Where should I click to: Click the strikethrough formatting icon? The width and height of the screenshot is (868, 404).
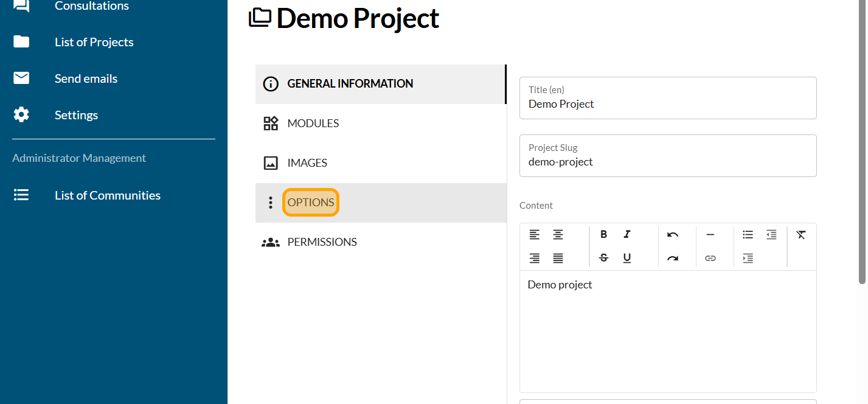603,258
